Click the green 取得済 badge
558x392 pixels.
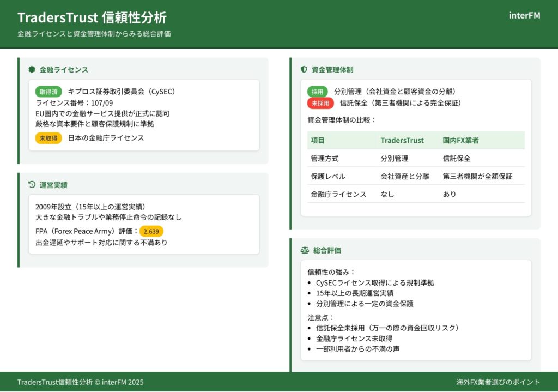coord(48,92)
